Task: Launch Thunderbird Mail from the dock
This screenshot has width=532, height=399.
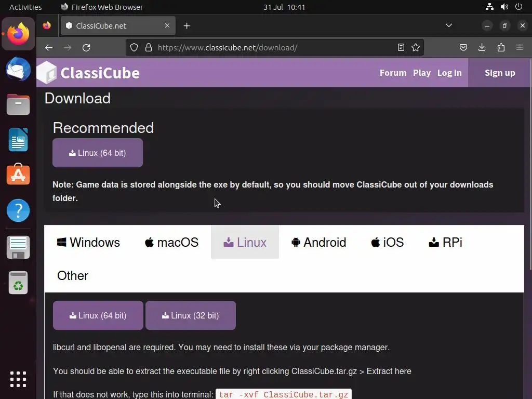Action: pyautogui.click(x=18, y=69)
